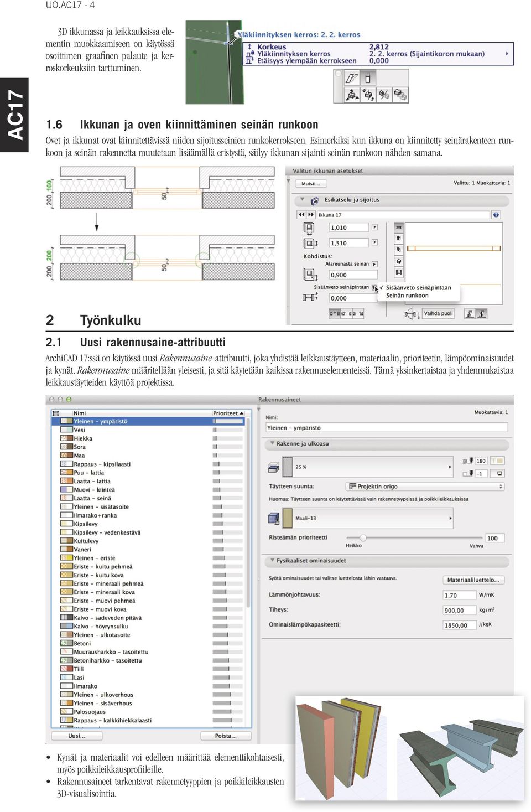The image size is (531, 812).
Task: Edit the height field 1,510
Action: [x=348, y=243]
